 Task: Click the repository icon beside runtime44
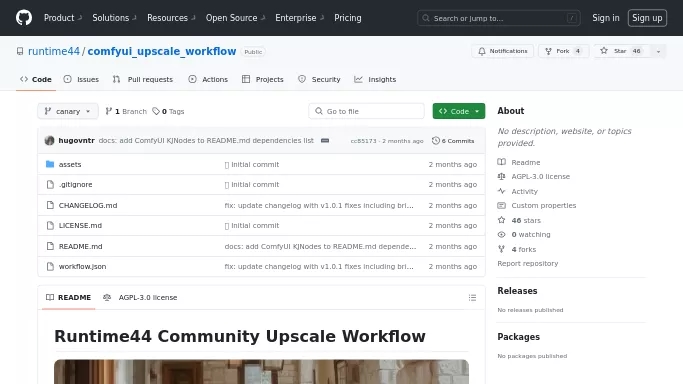coord(20,51)
